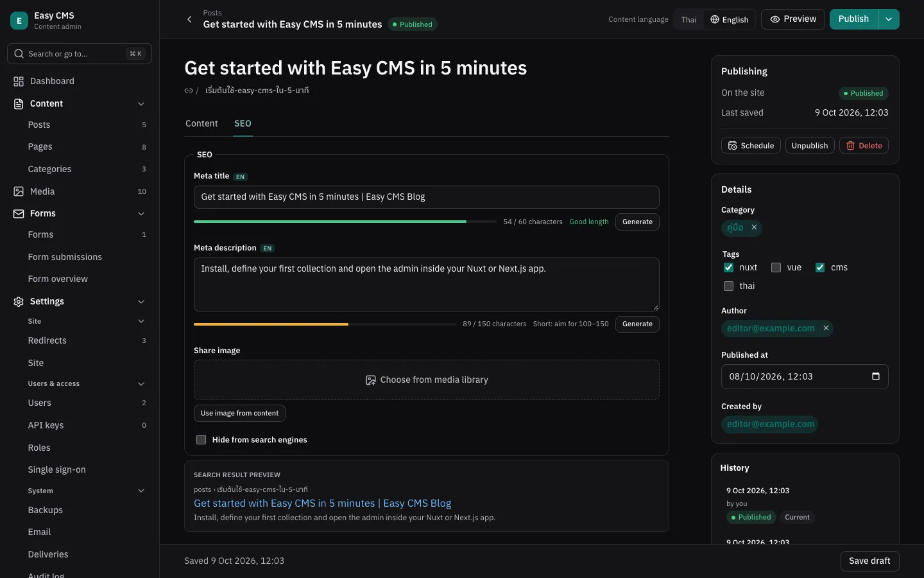Click the search magnifier icon
This screenshot has width=924, height=578.
pyautogui.click(x=19, y=54)
